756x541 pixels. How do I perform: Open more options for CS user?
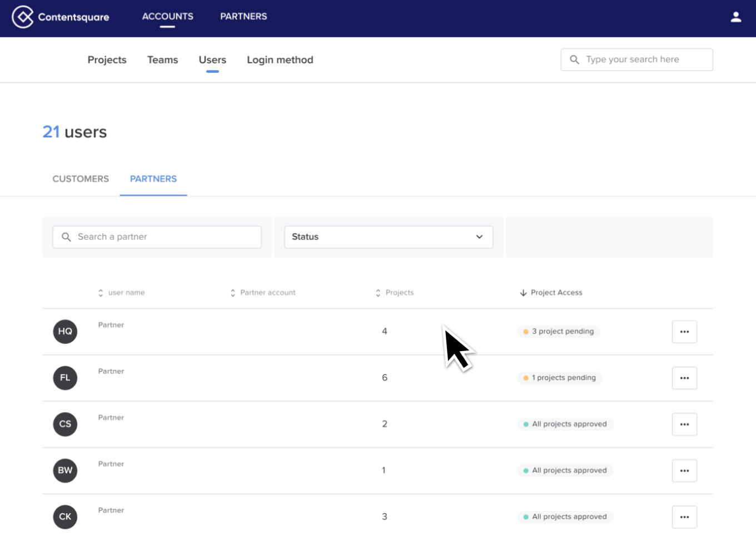684,424
